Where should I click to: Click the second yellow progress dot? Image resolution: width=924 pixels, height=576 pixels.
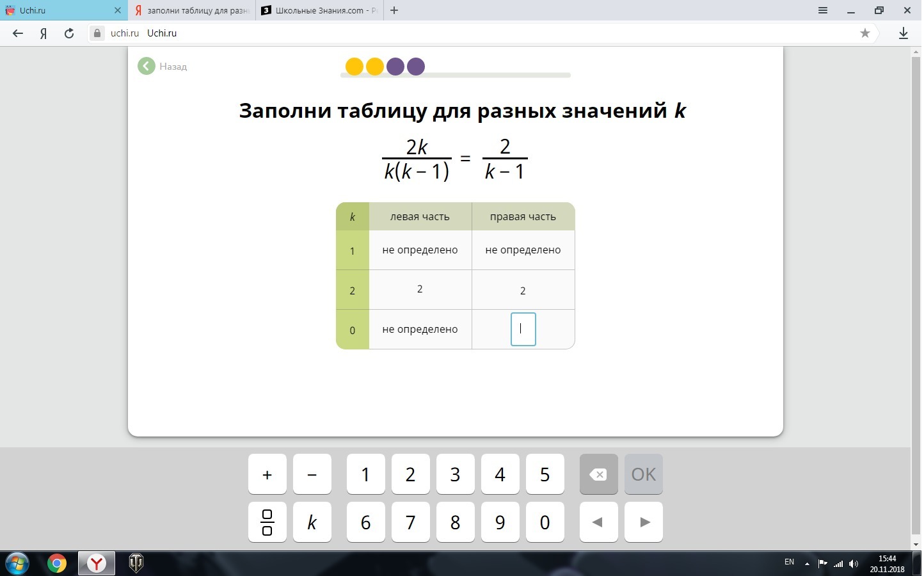point(375,67)
